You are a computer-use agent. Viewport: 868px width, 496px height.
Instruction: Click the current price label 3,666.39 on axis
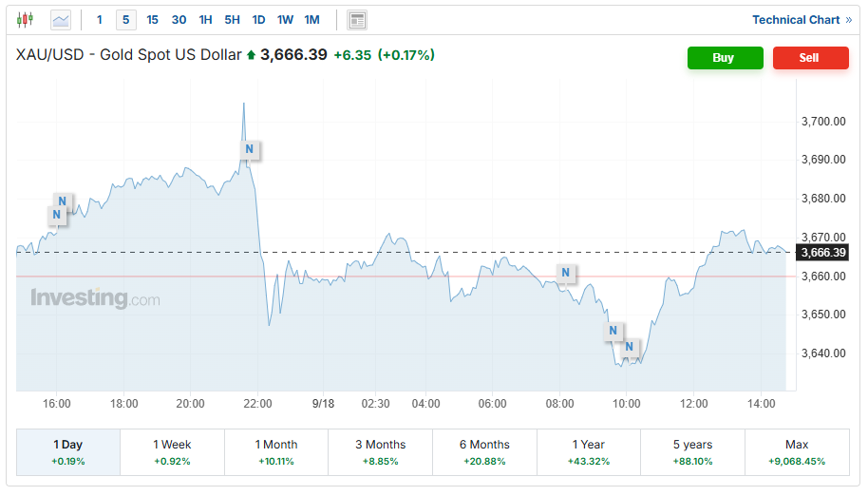[x=823, y=253]
